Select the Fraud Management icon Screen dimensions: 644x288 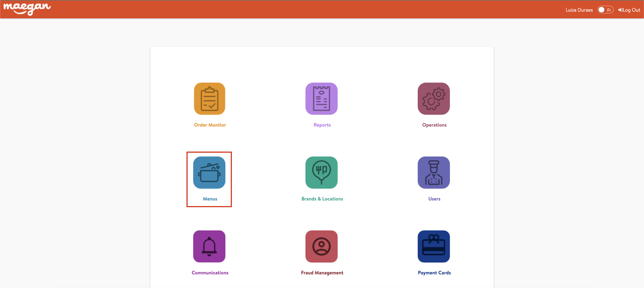[x=322, y=246]
